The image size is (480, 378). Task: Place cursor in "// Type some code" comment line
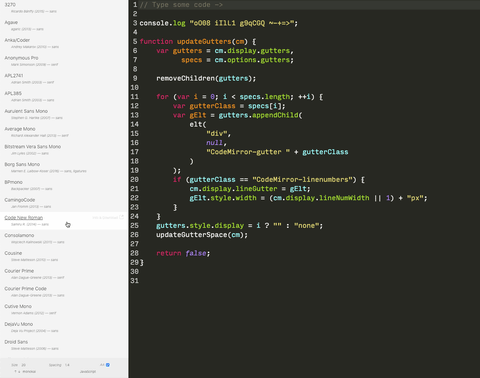coord(181,5)
